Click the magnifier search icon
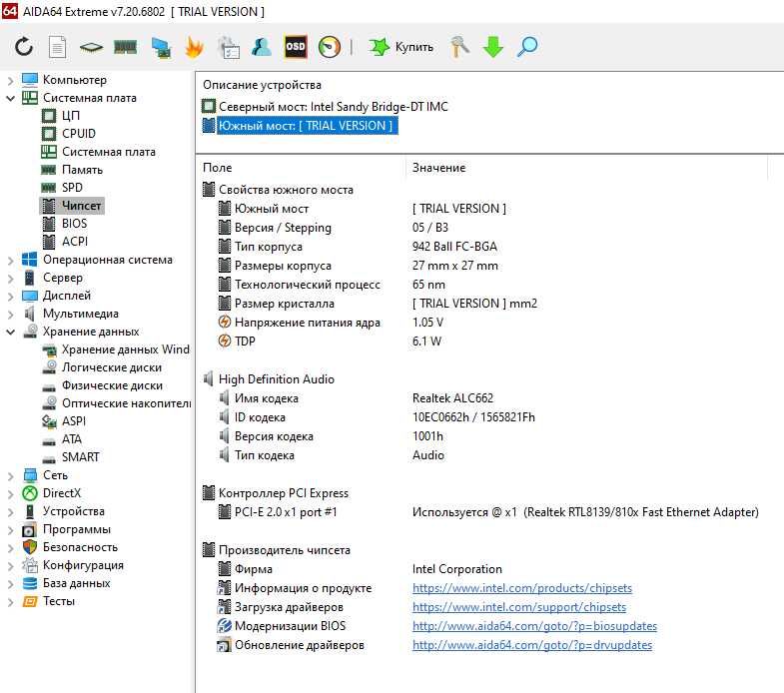 [x=527, y=47]
